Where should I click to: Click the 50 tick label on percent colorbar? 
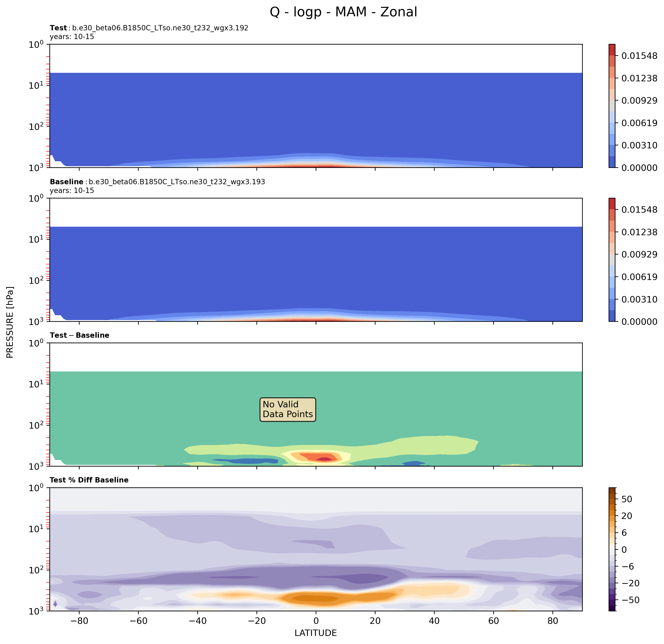pos(627,499)
